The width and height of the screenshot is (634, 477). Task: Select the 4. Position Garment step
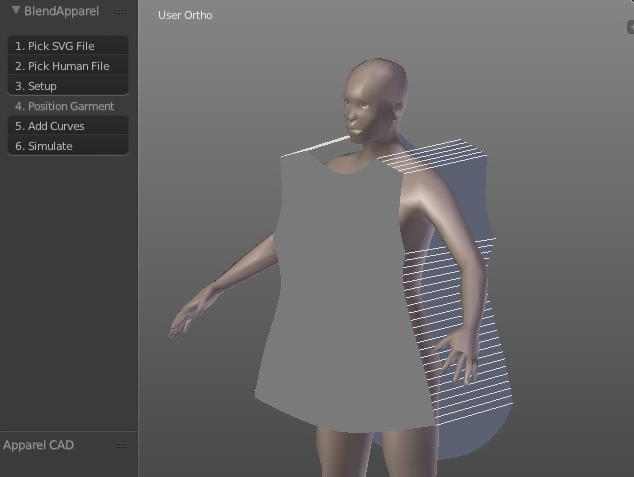coord(68,106)
